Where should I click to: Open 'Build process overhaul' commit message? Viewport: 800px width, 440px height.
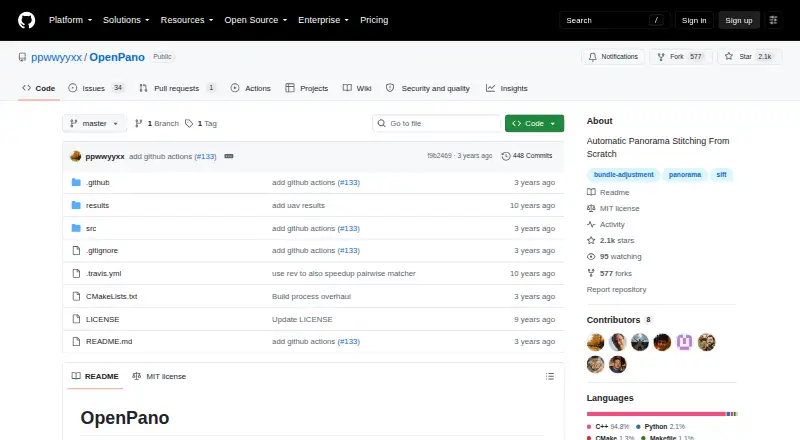point(311,297)
